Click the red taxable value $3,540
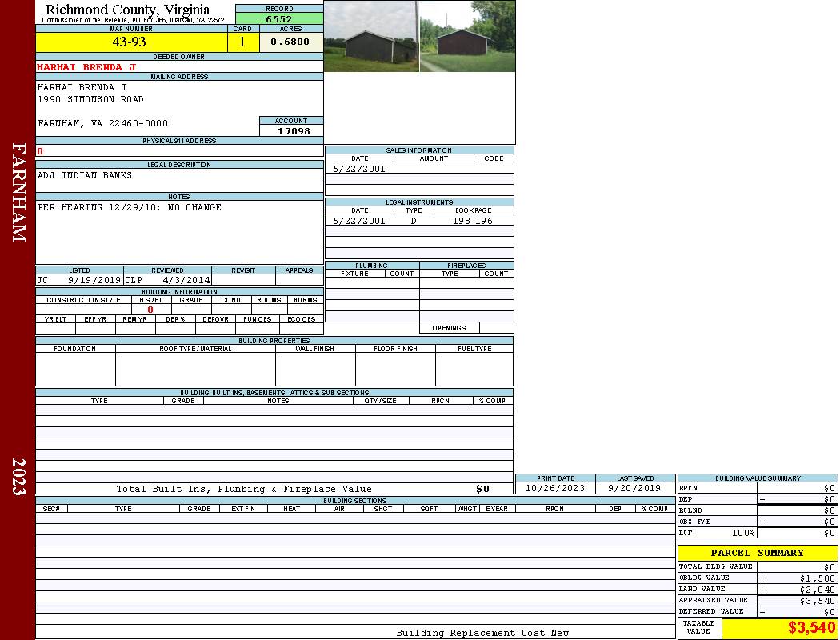840x640 pixels. [812, 627]
